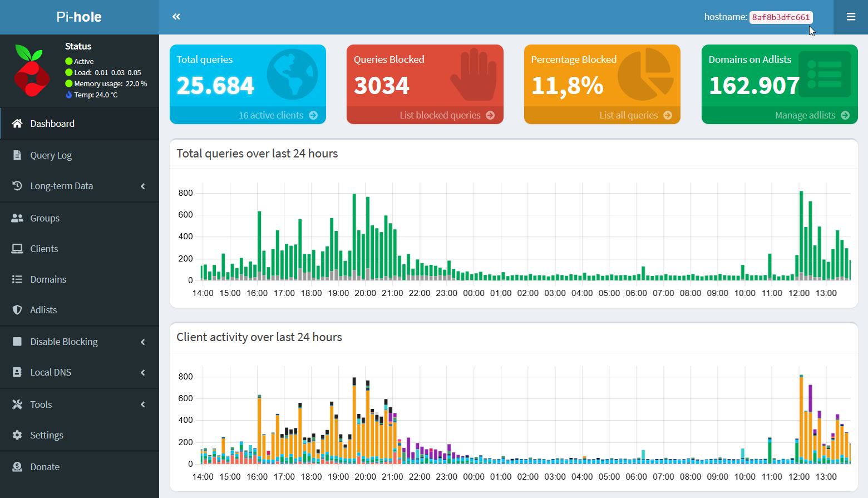868x498 pixels.
Task: Click the Adlists shield icon
Action: point(17,310)
